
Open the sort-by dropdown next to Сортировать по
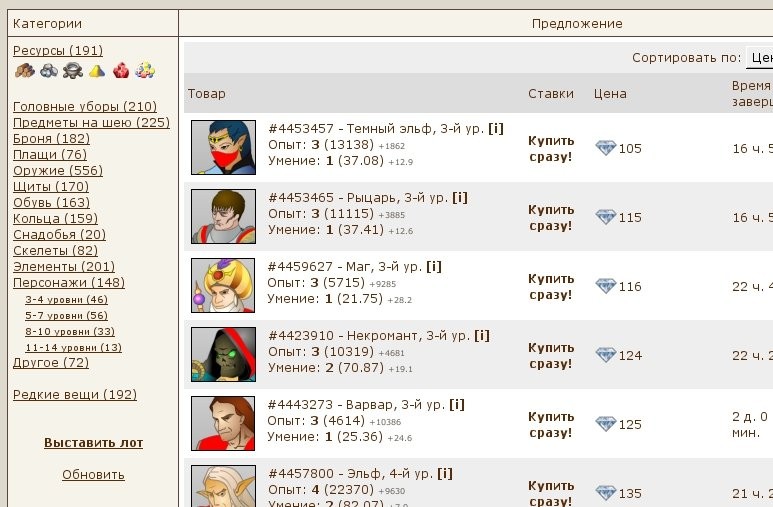pyautogui.click(x=759, y=58)
